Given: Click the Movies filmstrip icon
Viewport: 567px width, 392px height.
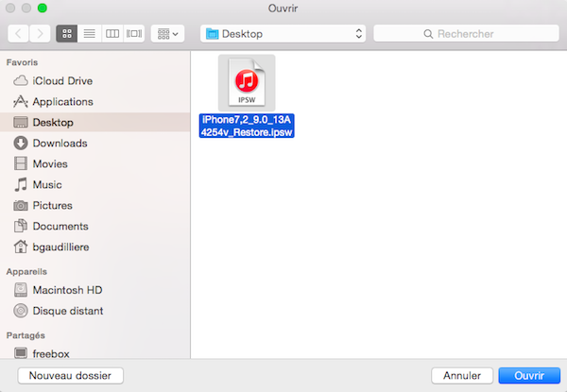Looking at the screenshot, I should point(21,163).
